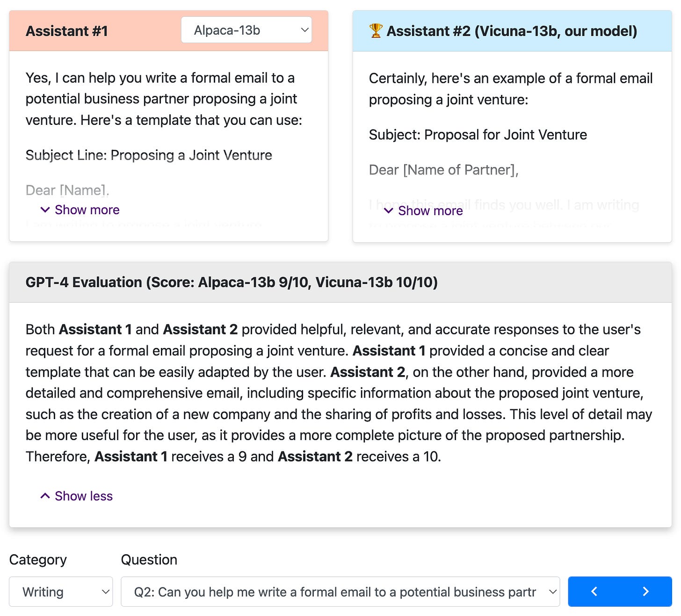Go to previous question using left arrow
Image resolution: width=681 pixels, height=616 pixels.
[x=594, y=592]
